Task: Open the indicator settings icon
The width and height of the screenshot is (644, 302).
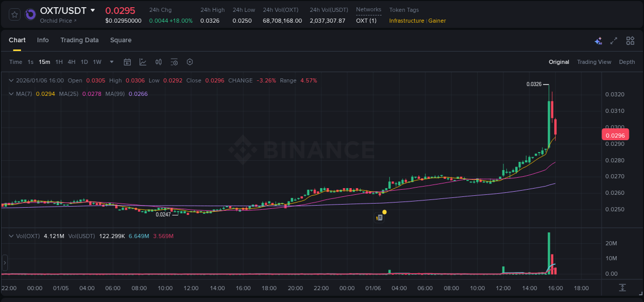Action: click(x=174, y=62)
